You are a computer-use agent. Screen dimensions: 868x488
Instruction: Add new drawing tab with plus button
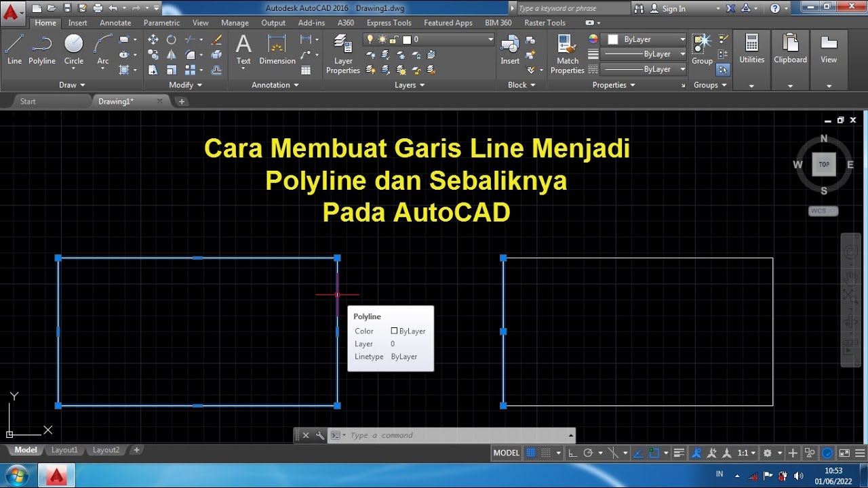(182, 101)
